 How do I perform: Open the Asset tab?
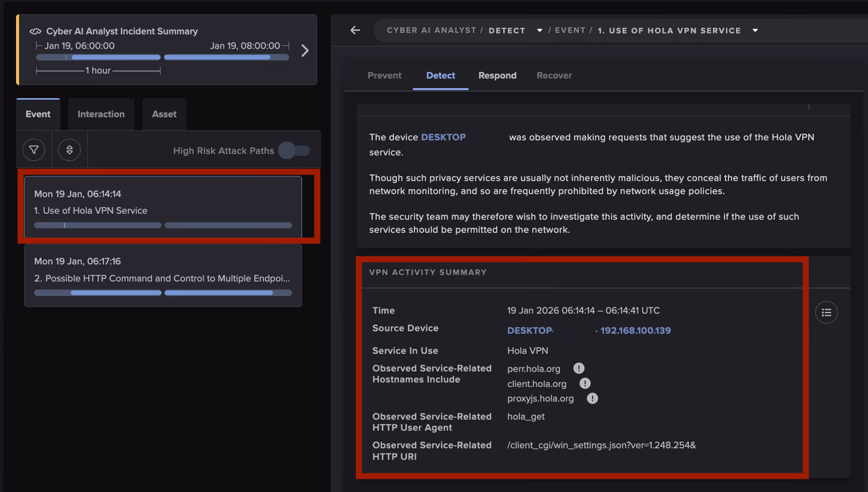[164, 114]
